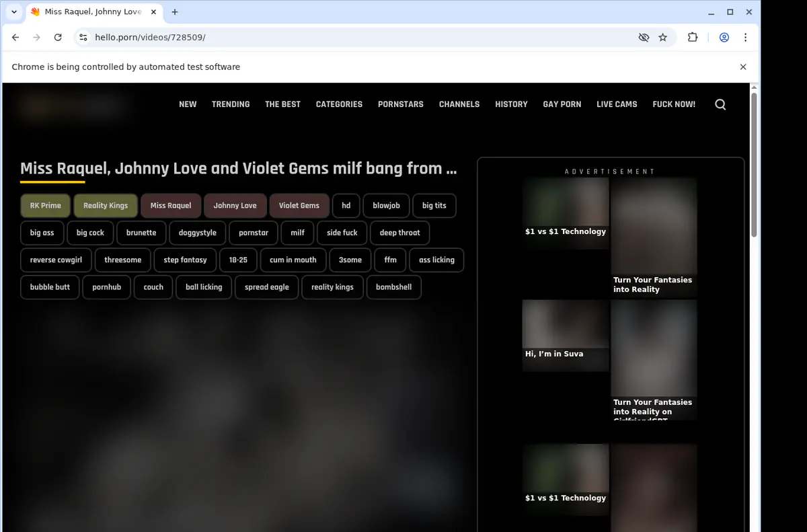The width and height of the screenshot is (807, 532).
Task: Select the side fuck tag
Action: [342, 233]
